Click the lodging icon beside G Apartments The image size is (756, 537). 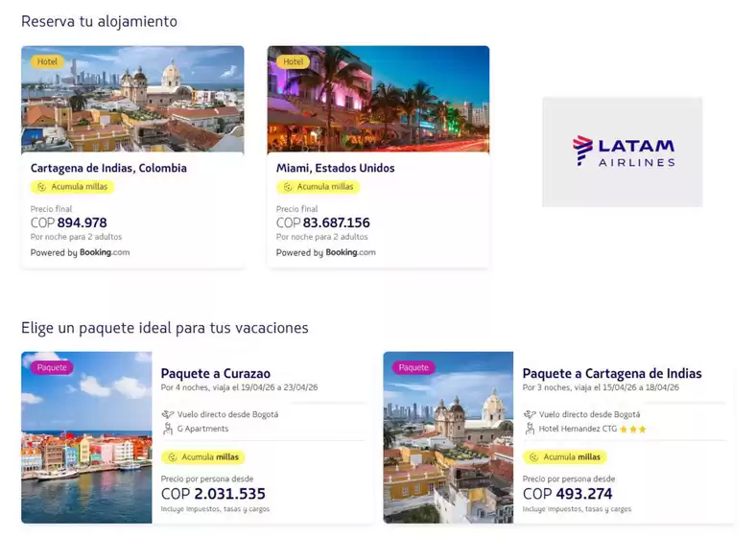click(168, 429)
